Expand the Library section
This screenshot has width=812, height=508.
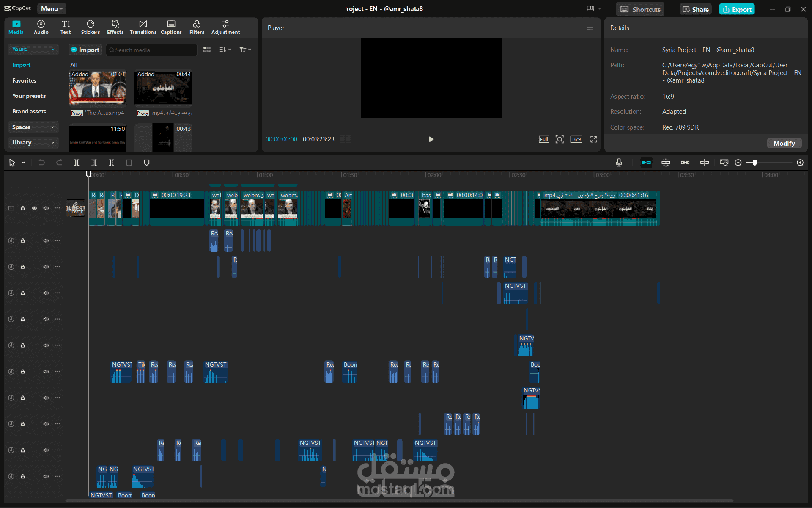[x=33, y=143]
